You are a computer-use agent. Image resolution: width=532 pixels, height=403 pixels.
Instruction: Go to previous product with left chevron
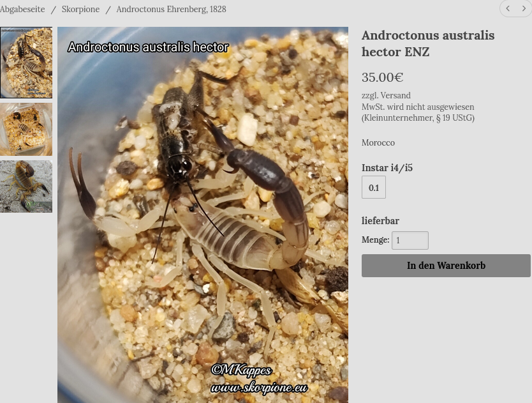508,8
